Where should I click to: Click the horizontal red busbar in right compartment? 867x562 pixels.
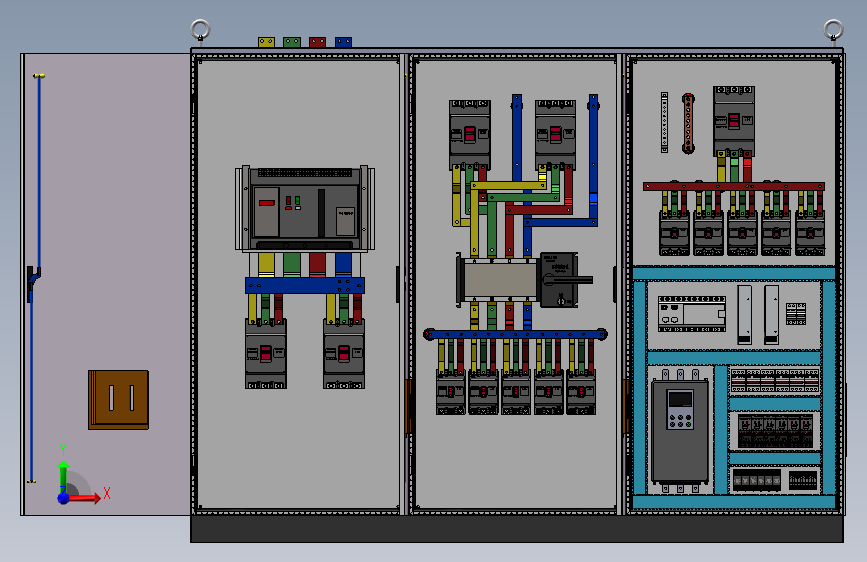click(x=734, y=186)
